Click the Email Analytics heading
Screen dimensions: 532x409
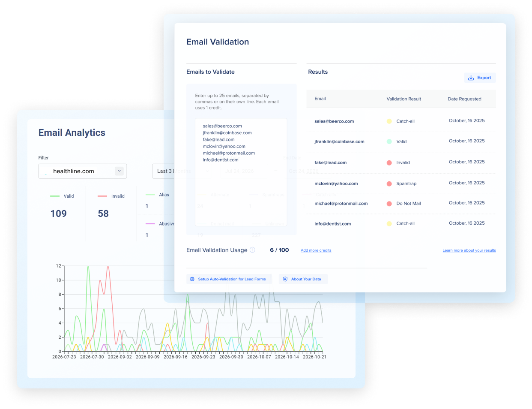point(72,133)
